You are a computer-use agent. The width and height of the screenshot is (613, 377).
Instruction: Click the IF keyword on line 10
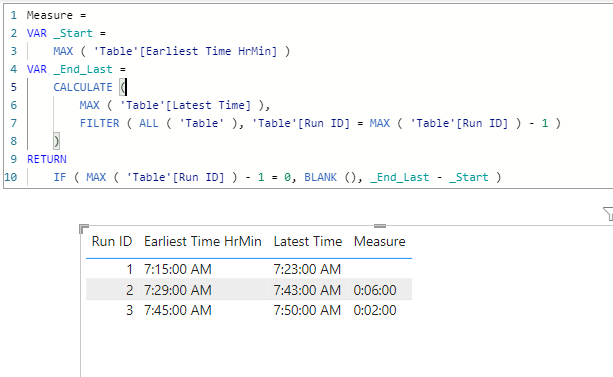pos(60,177)
